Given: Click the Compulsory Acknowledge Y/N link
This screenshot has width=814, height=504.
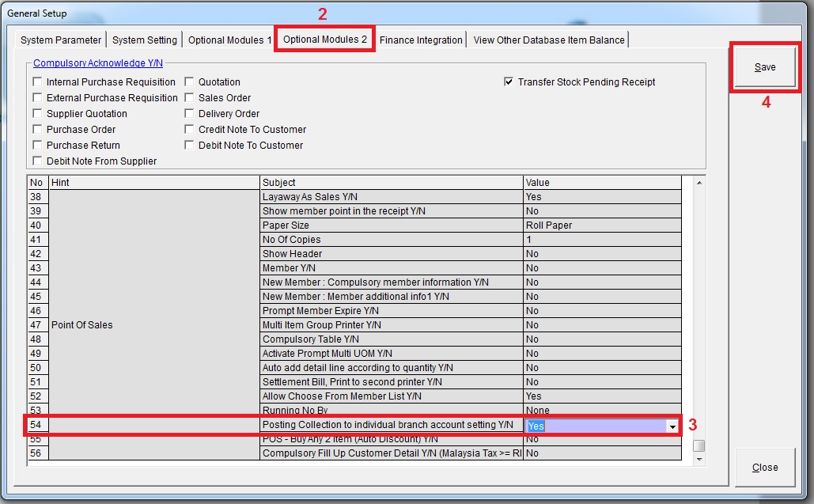Looking at the screenshot, I should click(x=98, y=63).
